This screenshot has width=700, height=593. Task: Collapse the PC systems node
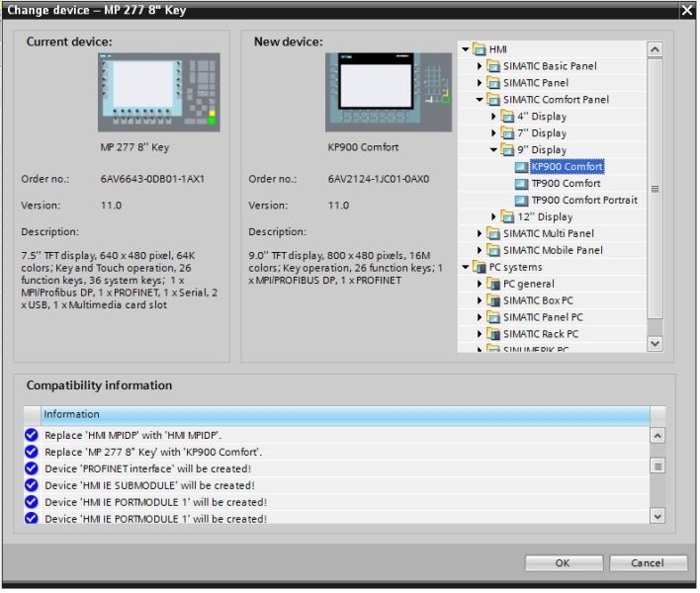467,268
